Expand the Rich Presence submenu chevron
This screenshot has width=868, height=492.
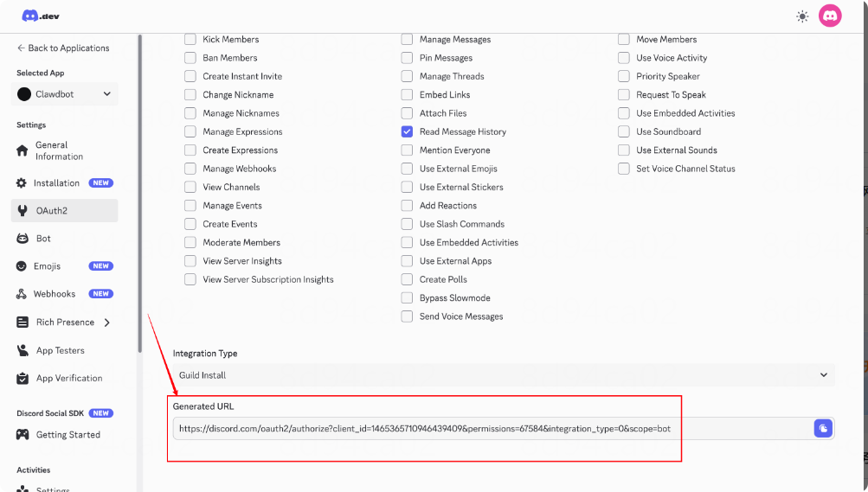tap(106, 323)
